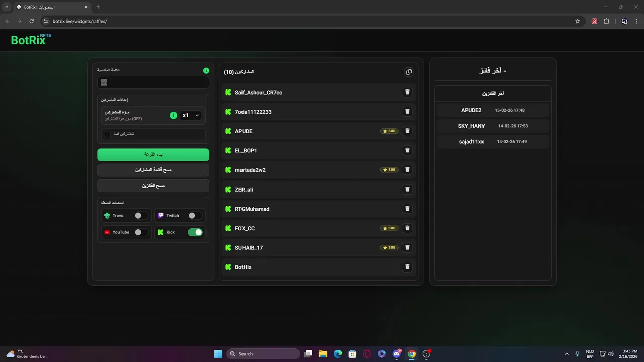Delete Saif_Ashour_CR7cc from participants list
This screenshot has width=644, height=362.
[x=407, y=92]
